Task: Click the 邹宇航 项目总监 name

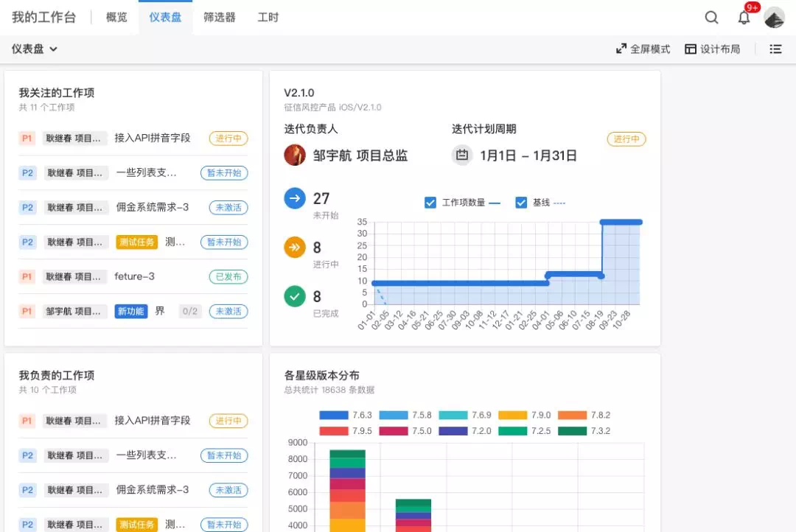Action: (x=360, y=155)
